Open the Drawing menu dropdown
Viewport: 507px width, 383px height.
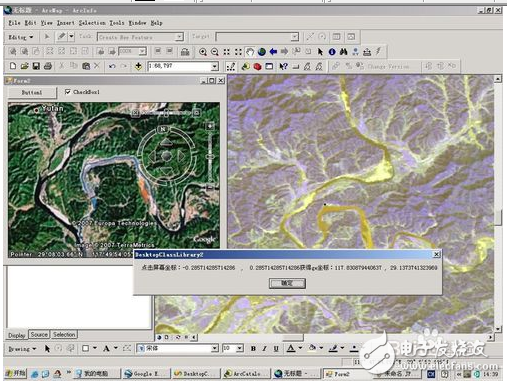(22, 349)
